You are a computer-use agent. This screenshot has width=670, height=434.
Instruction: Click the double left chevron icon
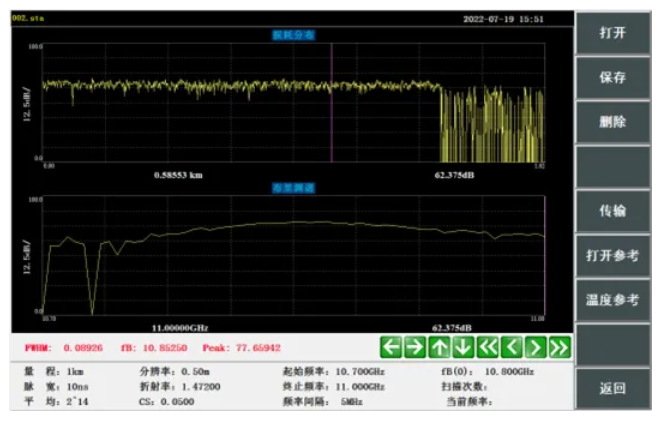tap(488, 347)
